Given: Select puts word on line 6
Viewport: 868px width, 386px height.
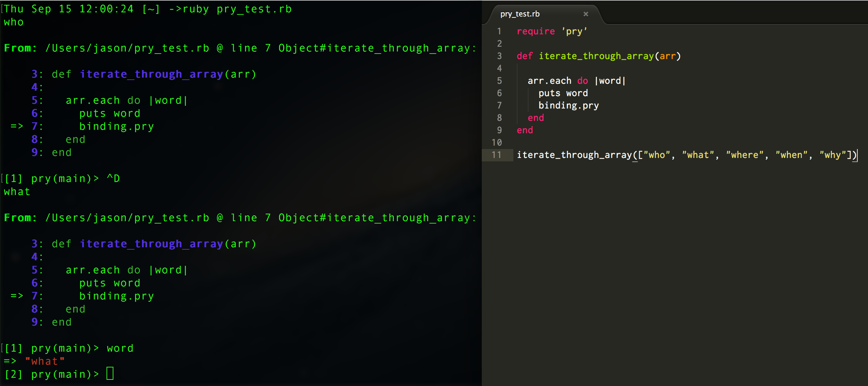Looking at the screenshot, I should tap(563, 93).
